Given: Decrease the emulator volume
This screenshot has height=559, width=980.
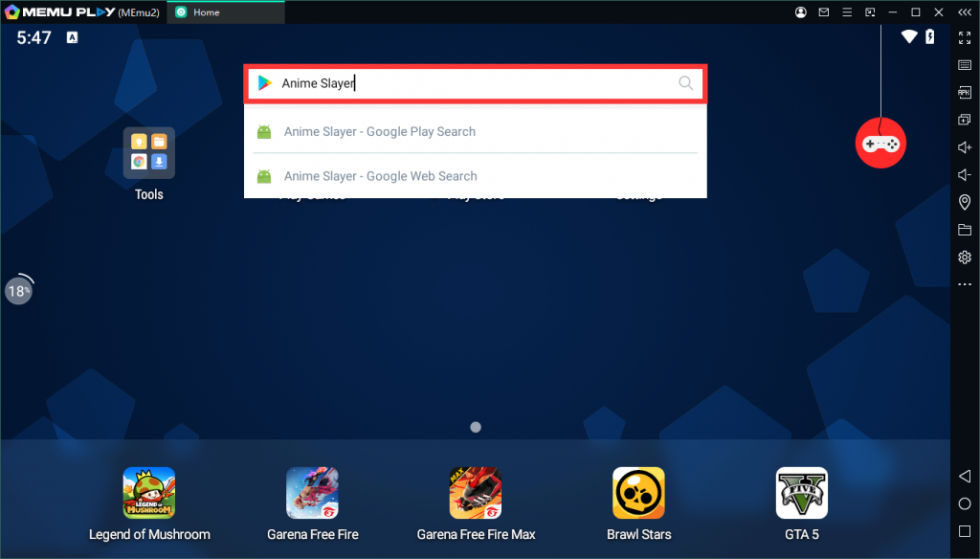Looking at the screenshot, I should click(965, 175).
